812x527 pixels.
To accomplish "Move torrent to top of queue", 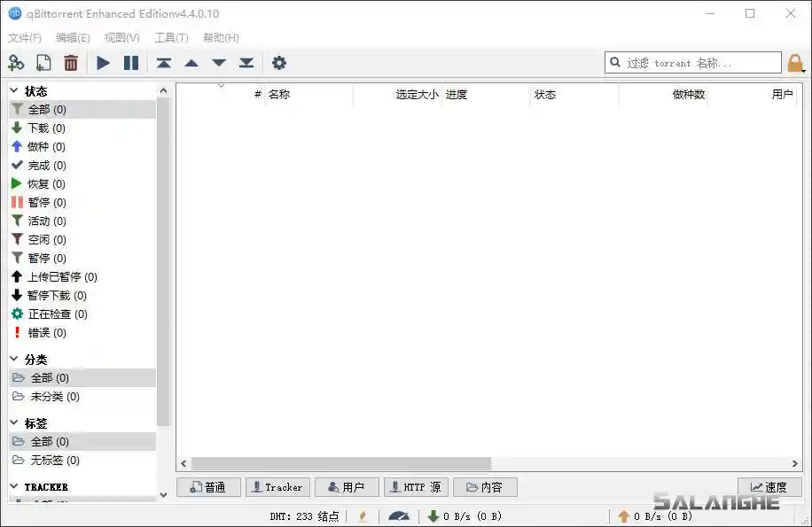I will coord(163,63).
